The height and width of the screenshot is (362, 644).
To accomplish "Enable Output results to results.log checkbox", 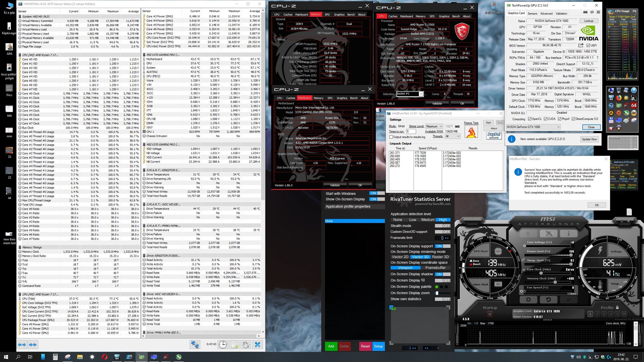I will [391, 137].
